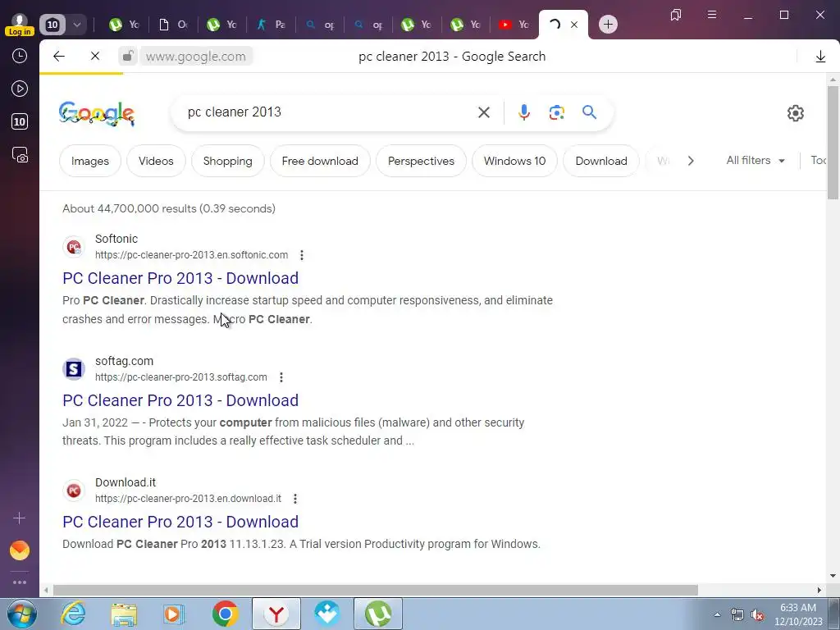840x630 pixels.
Task: Go to Google home via logo
Action: [x=97, y=113]
